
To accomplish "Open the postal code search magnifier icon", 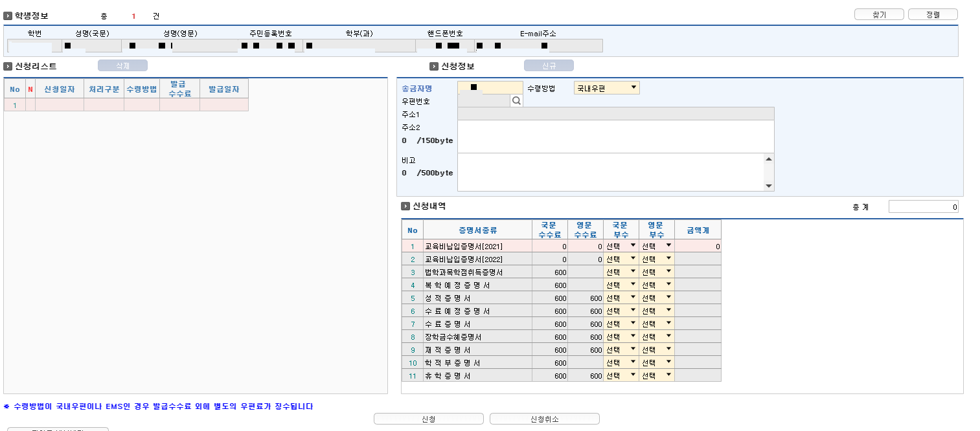I will point(516,102).
